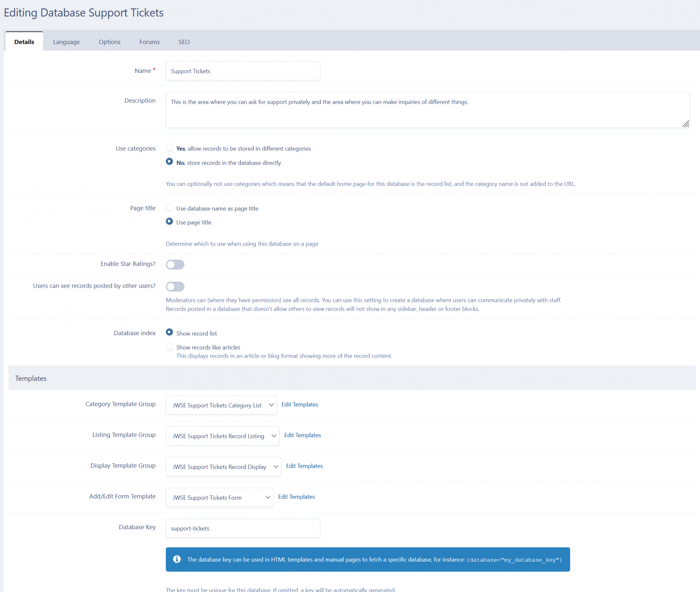Choose Use database name as page title
700x592 pixels.
[169, 207]
